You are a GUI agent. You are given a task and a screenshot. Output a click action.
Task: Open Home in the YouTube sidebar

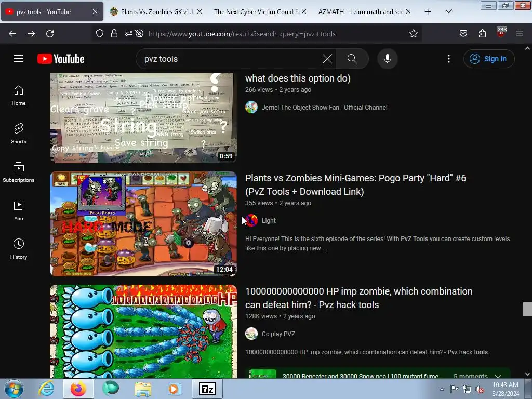point(19,96)
